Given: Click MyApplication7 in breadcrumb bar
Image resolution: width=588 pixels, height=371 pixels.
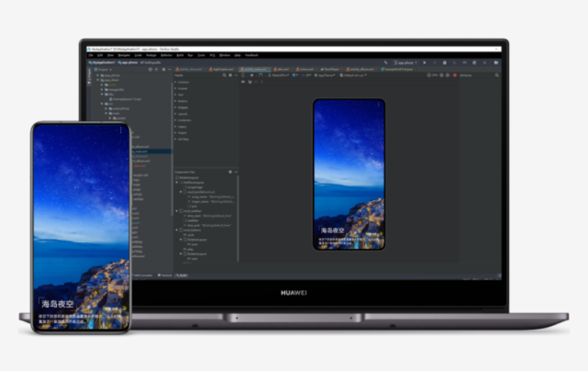Looking at the screenshot, I should pos(102,62).
